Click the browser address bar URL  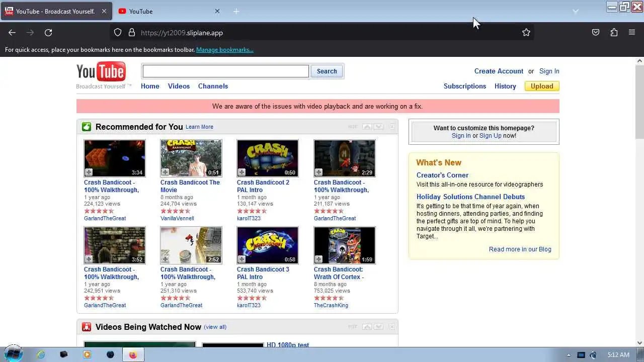182,33
